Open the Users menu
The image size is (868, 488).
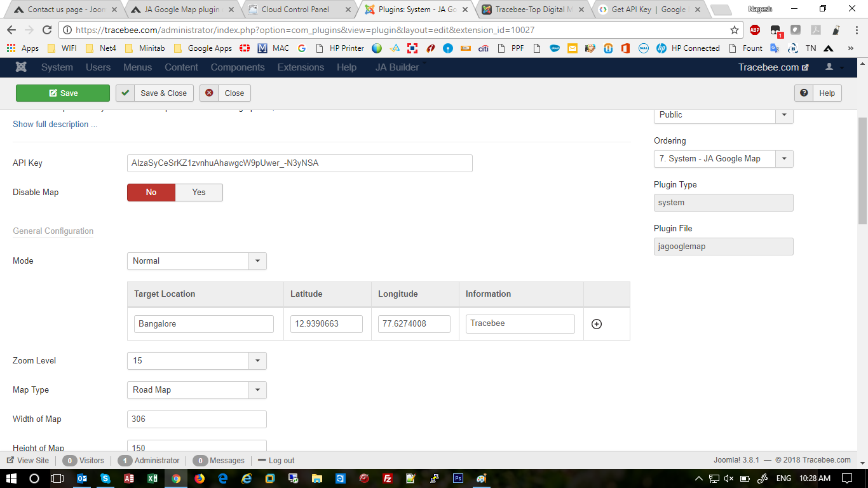[x=98, y=67]
